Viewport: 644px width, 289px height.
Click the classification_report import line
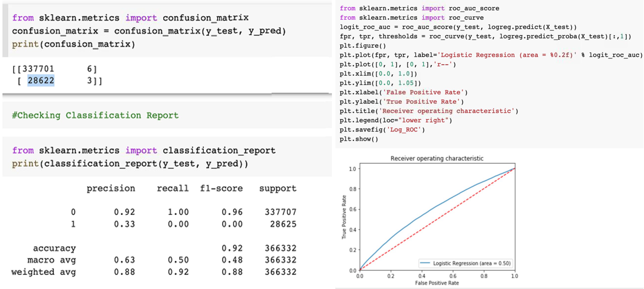pyautogui.click(x=144, y=151)
